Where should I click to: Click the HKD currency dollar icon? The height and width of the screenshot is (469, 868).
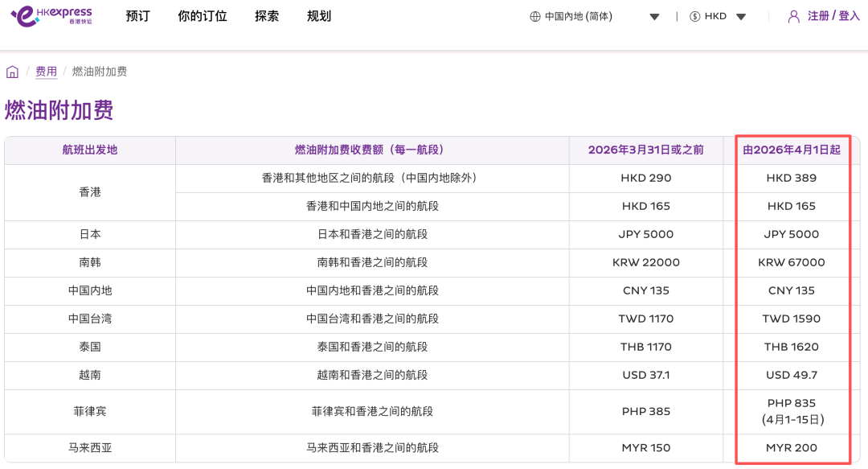pos(694,17)
